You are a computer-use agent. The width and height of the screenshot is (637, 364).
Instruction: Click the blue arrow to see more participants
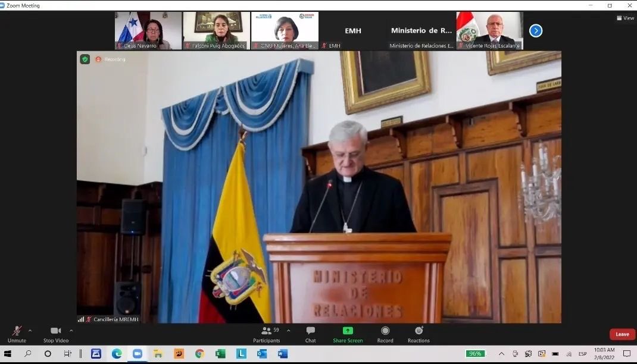535,30
